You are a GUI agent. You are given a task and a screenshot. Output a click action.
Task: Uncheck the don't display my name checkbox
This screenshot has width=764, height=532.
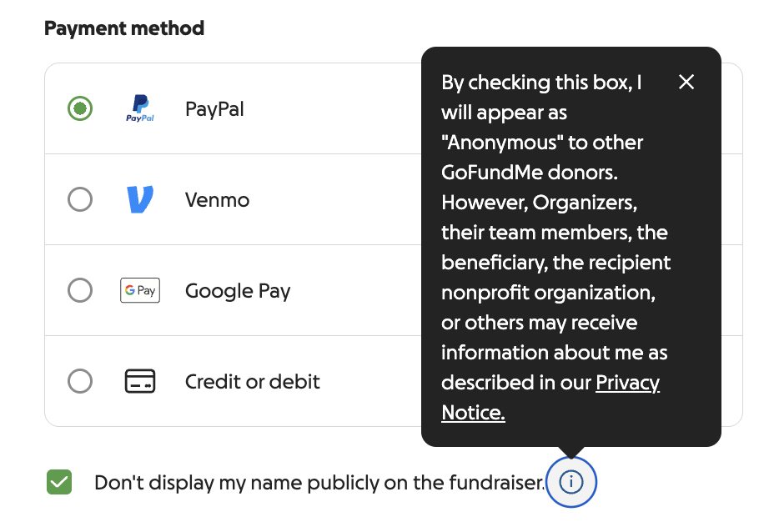click(x=59, y=482)
